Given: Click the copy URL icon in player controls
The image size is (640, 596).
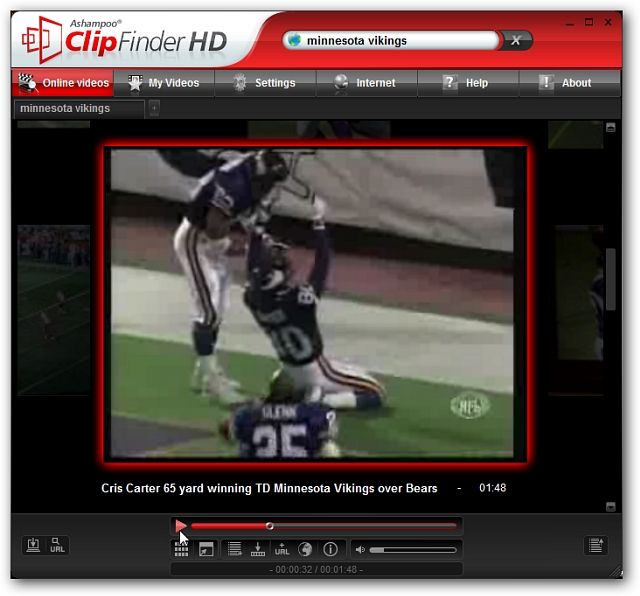Looking at the screenshot, I should coord(282,549).
